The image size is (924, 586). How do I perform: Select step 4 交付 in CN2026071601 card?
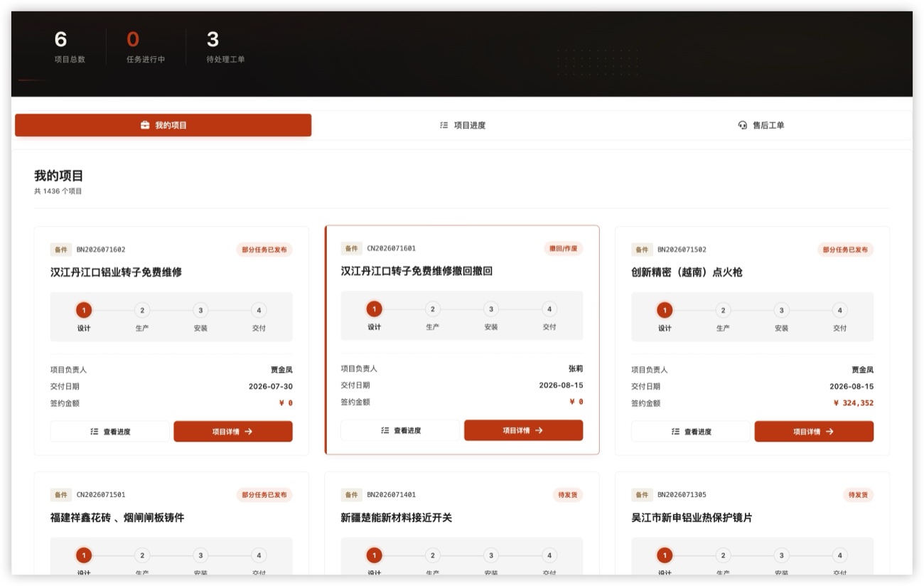(x=549, y=309)
